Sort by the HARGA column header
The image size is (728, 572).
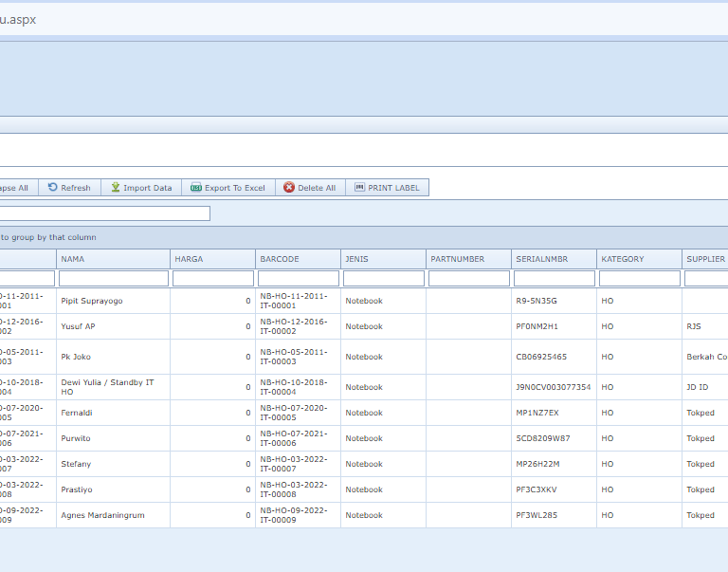click(x=212, y=259)
